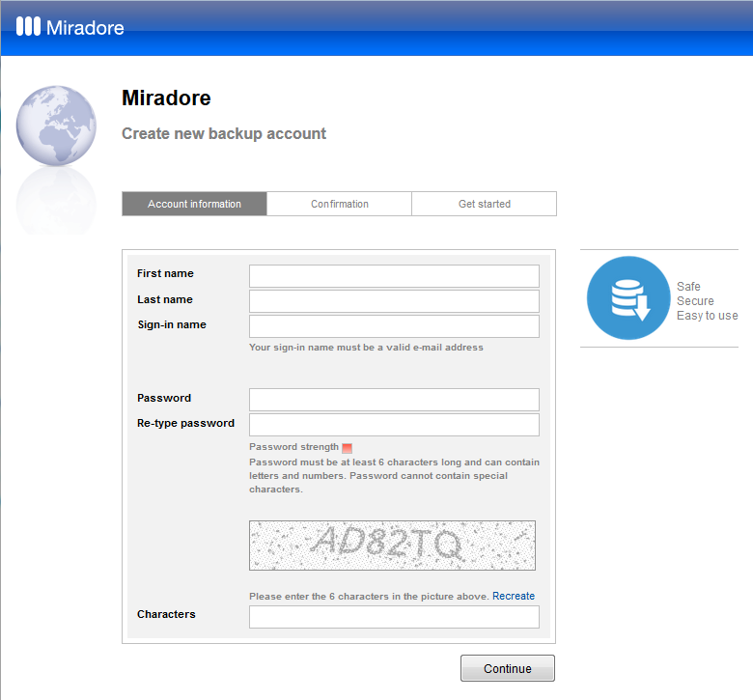753x700 pixels.
Task: Click the globe icon beside the title
Action: click(x=56, y=126)
